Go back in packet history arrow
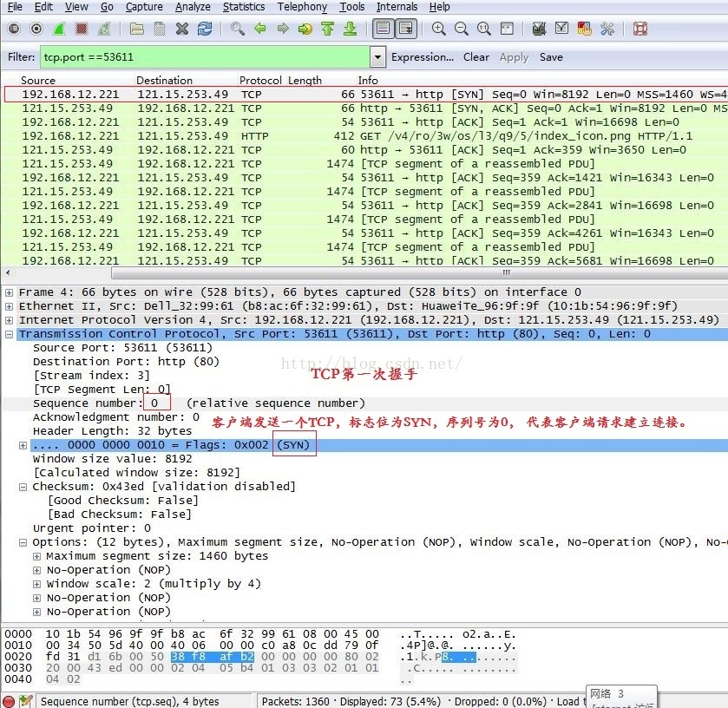 [260, 29]
